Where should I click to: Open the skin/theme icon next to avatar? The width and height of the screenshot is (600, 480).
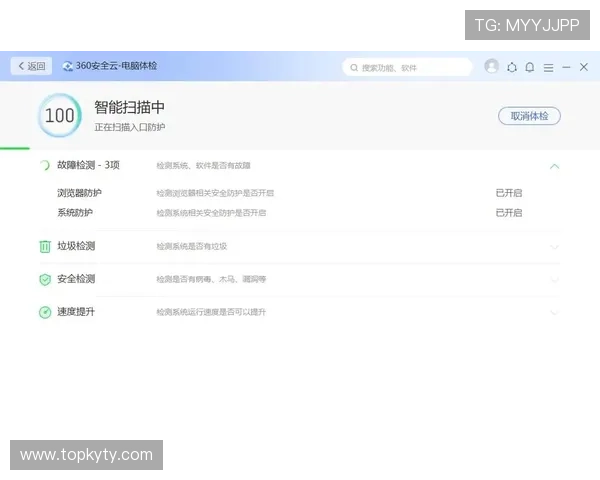pos(512,68)
